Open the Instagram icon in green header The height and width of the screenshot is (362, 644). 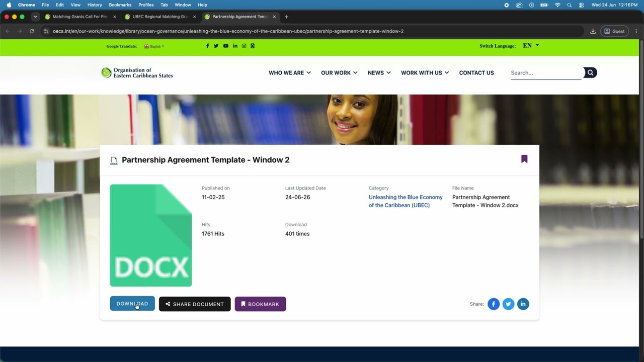click(x=244, y=46)
